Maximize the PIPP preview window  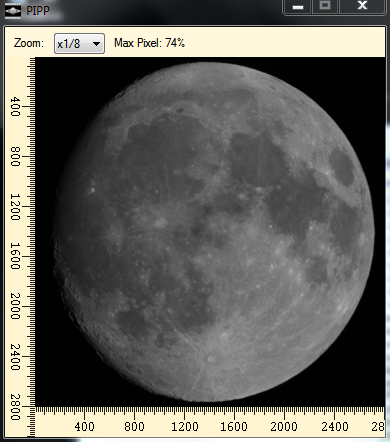pos(325,6)
